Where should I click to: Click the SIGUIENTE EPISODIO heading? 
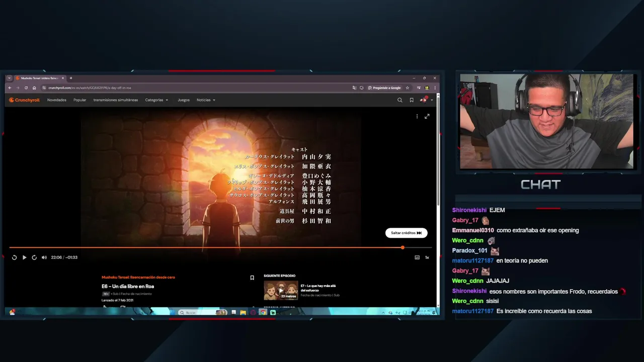pos(279,276)
